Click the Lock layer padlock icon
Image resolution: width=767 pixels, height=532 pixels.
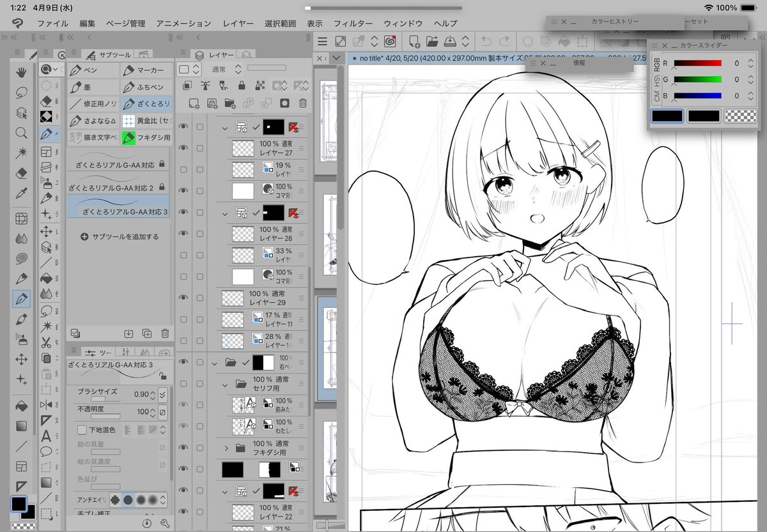coord(241,85)
